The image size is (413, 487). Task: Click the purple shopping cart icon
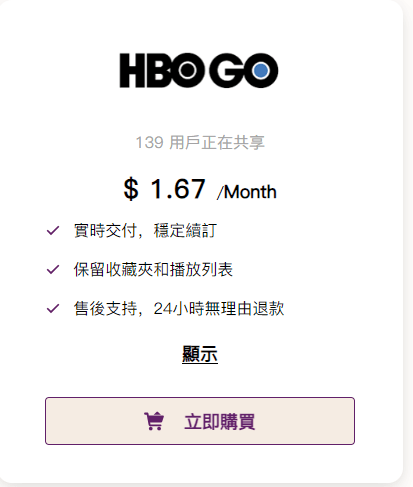click(154, 421)
